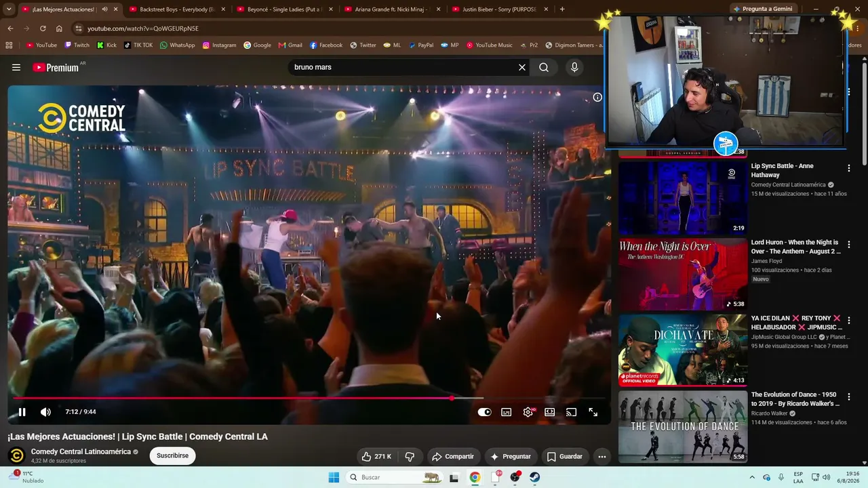868x488 pixels.
Task: Open the WhatsApp bookmark
Action: tap(178, 45)
